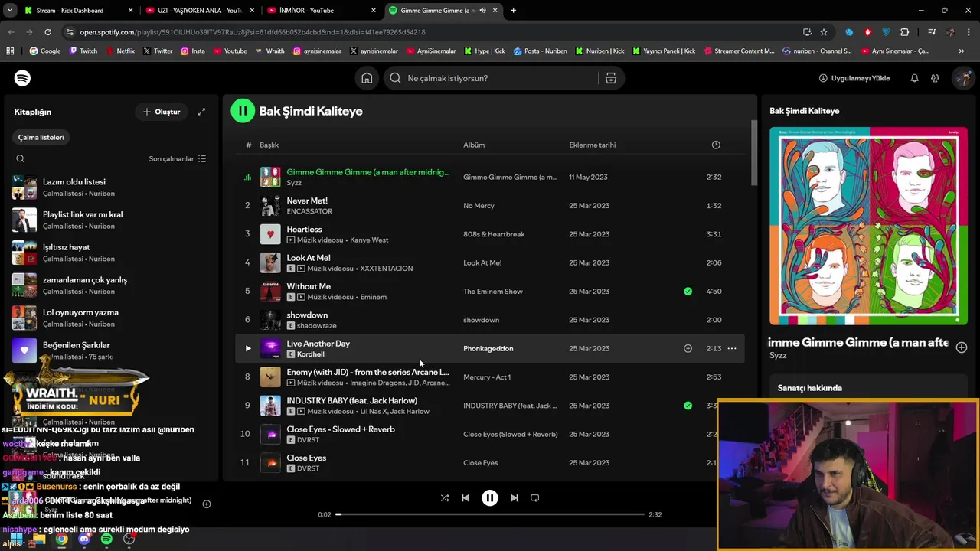Bookmark this page with star icon
The width and height of the screenshot is (980, 551).
pyautogui.click(x=824, y=32)
